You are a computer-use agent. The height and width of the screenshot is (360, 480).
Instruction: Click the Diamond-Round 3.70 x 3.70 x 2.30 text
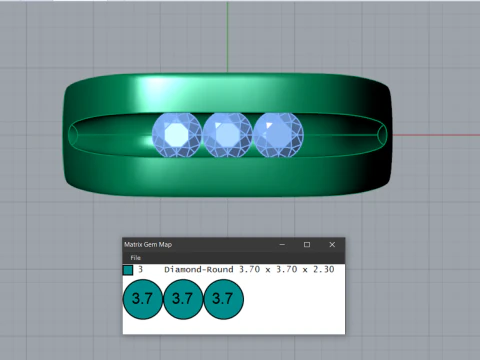pos(249,269)
